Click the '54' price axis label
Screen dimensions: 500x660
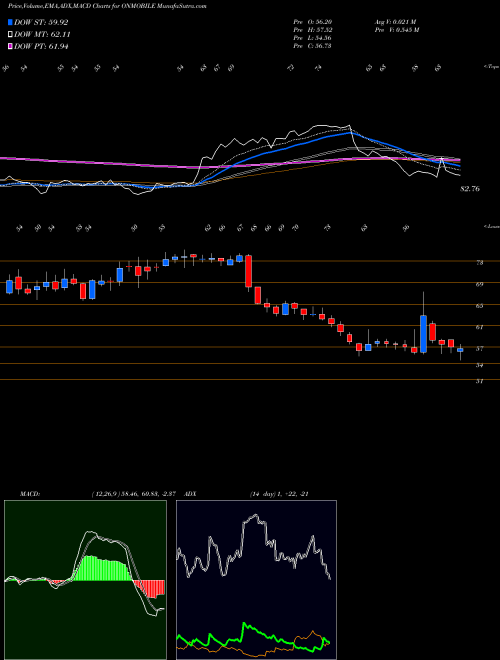click(x=479, y=365)
